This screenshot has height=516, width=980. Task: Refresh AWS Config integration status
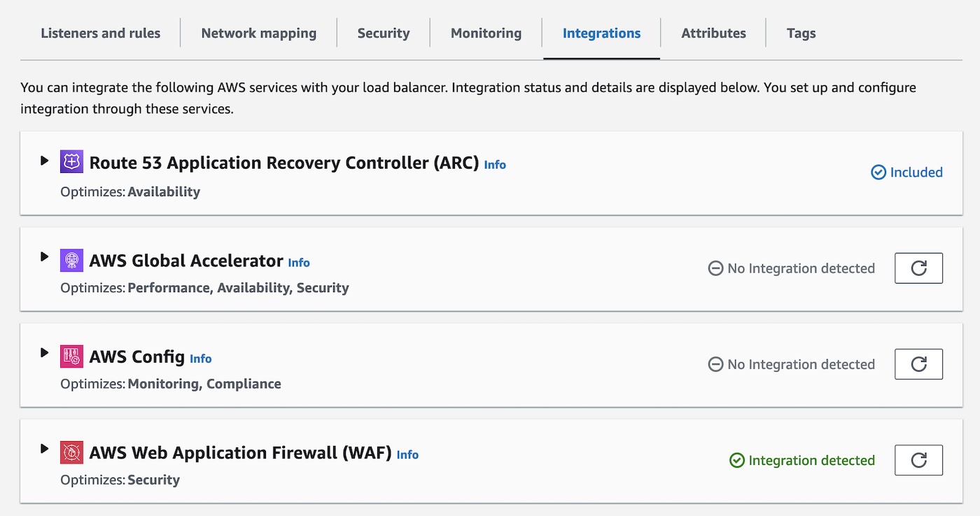click(918, 364)
